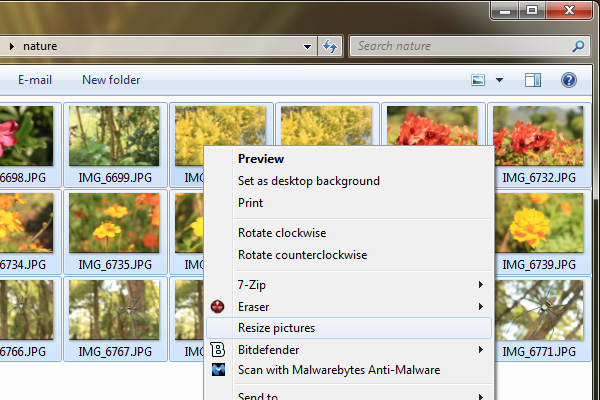Screen dimensions: 600x400
Task: Expand the path arrow before nature
Action: pos(12,46)
